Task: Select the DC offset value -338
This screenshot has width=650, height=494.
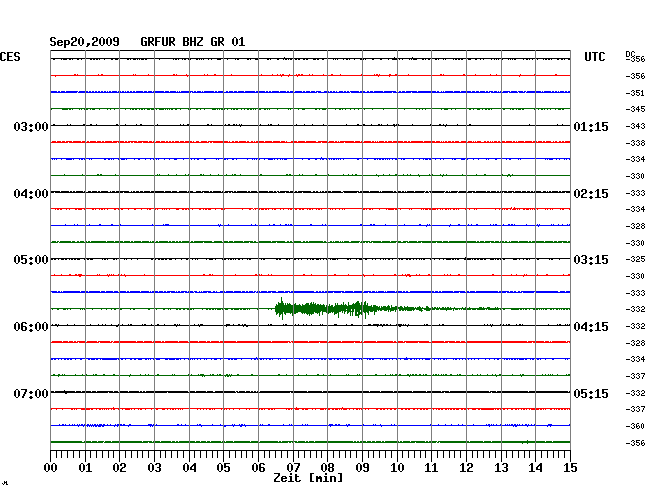Action: 635,143
